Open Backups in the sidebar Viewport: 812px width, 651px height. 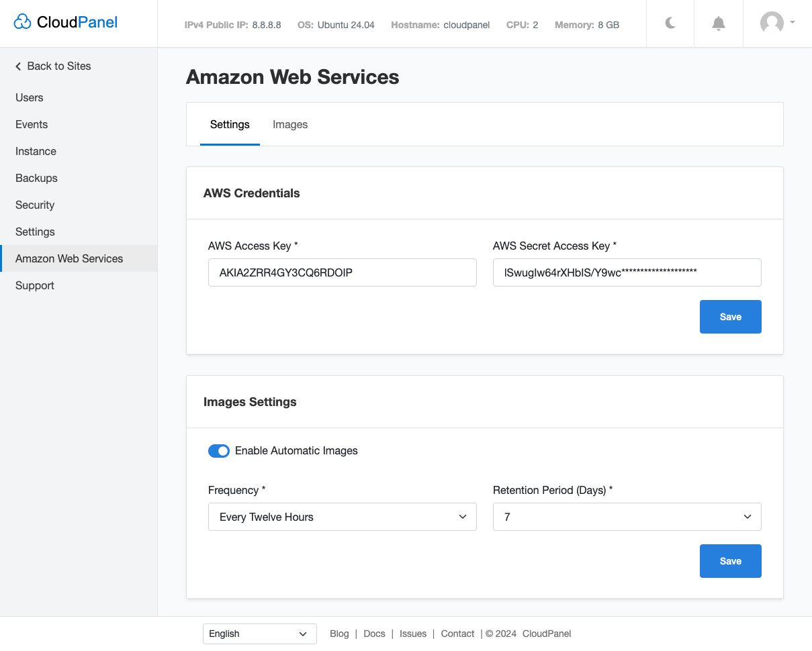(36, 178)
